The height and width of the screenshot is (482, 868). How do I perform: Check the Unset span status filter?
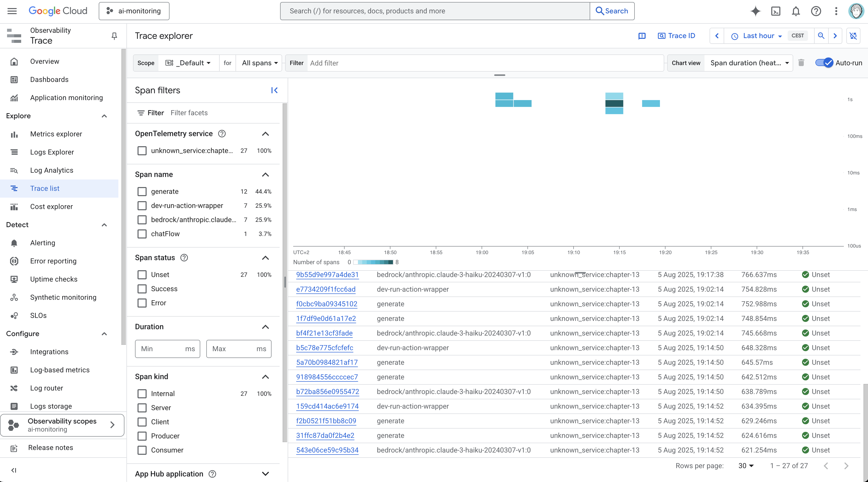(x=142, y=275)
